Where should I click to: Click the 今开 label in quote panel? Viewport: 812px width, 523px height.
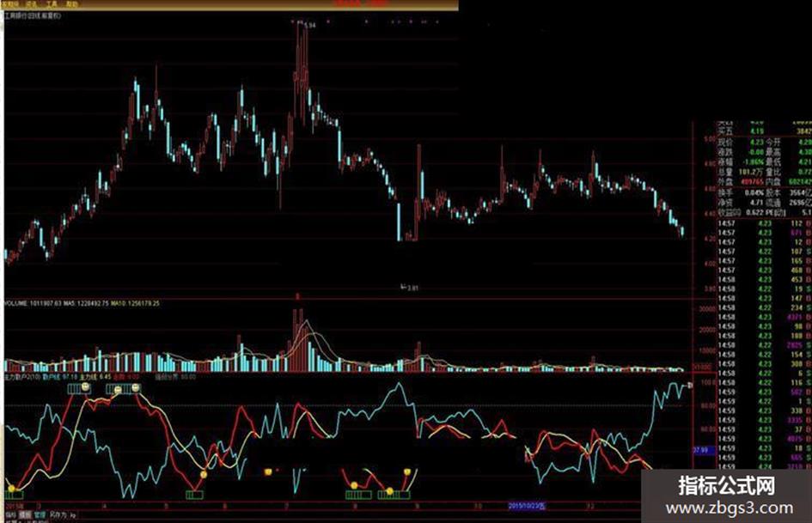pyautogui.click(x=773, y=142)
